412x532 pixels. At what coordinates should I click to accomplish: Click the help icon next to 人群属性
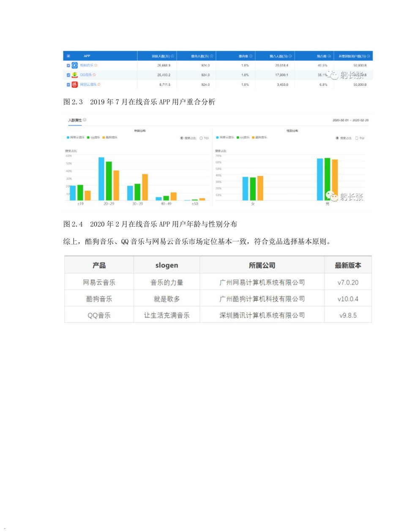[x=85, y=120]
